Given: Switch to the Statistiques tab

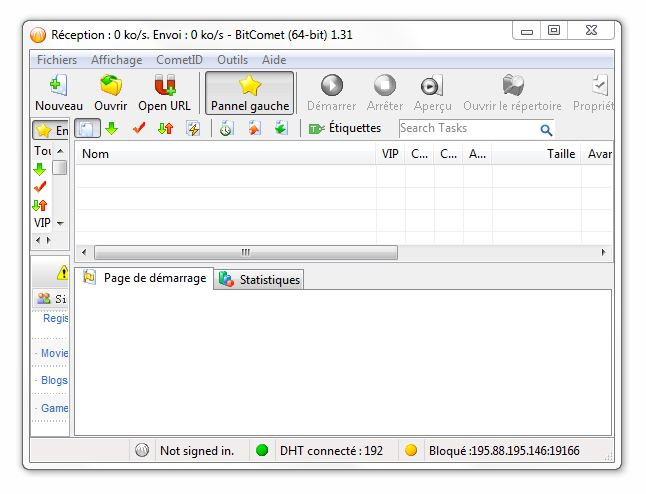Looking at the screenshot, I should [259, 280].
